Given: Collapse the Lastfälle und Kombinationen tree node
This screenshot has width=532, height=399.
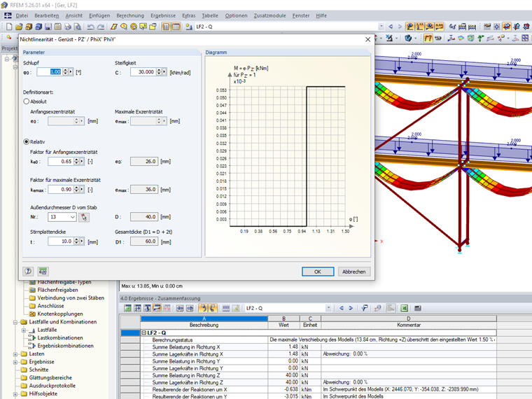Looking at the screenshot, I should click(15, 322).
